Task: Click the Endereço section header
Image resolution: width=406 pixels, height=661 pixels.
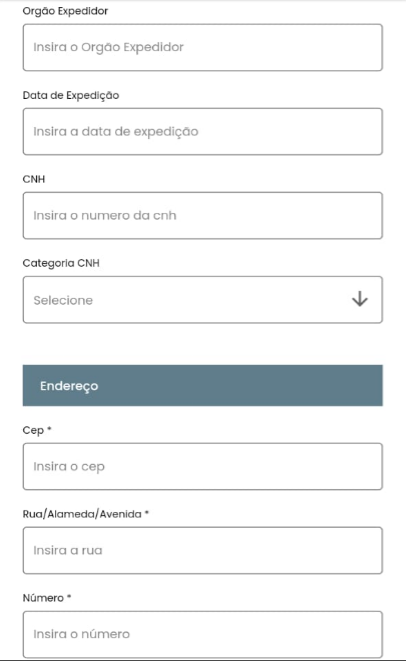Action: (203, 385)
